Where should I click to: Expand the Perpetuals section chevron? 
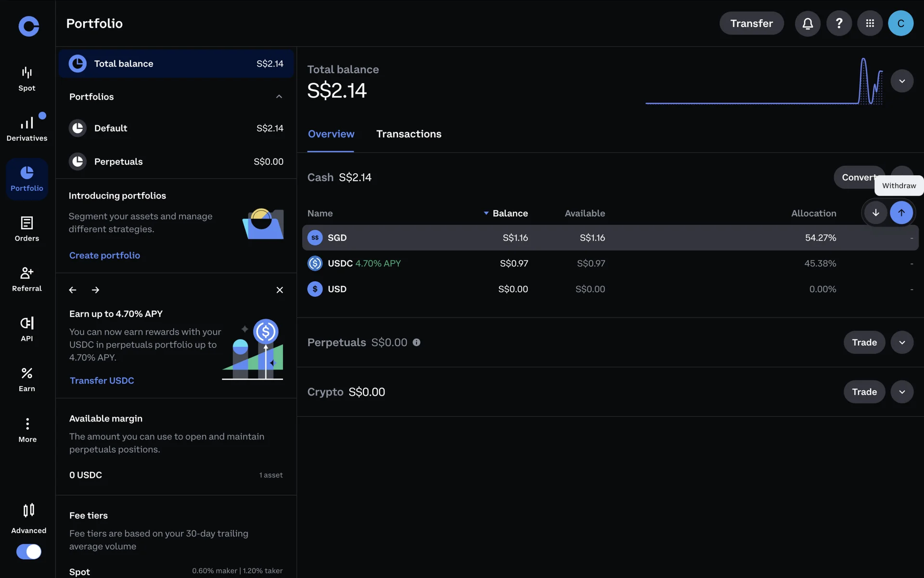[x=902, y=342]
